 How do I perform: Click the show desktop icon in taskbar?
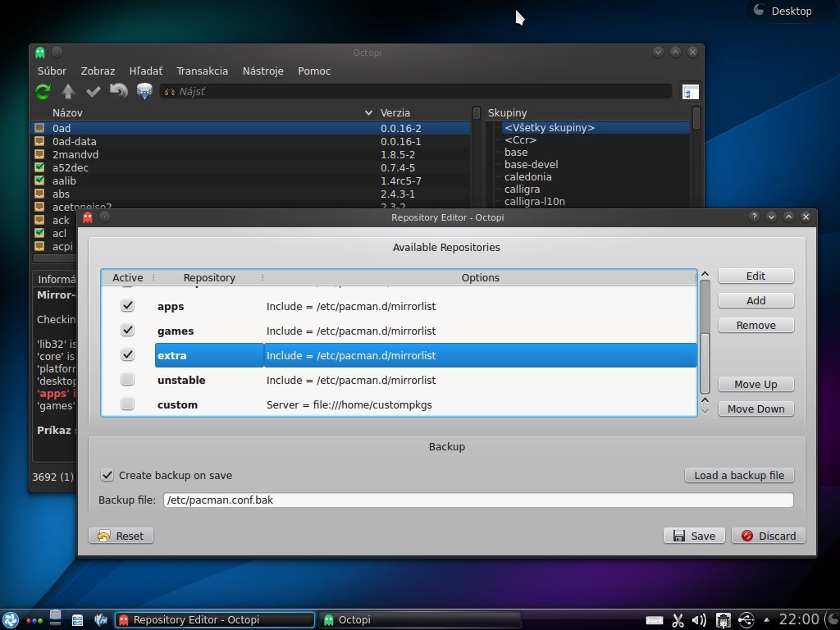point(55,619)
